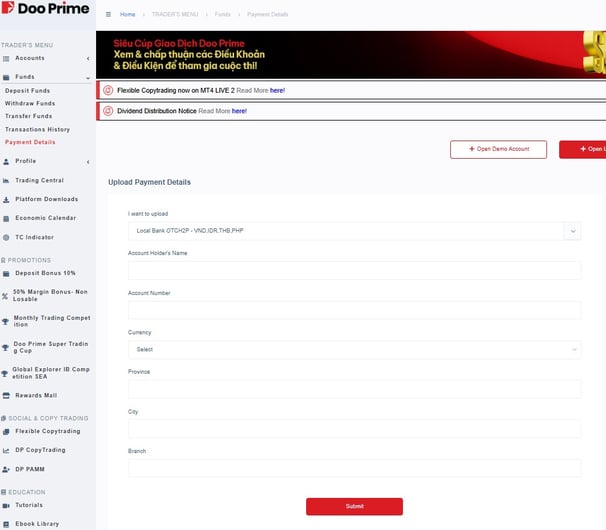Screen dimensions: 606x530
Task: Click the Profile person icon
Action: pyautogui.click(x=6, y=162)
